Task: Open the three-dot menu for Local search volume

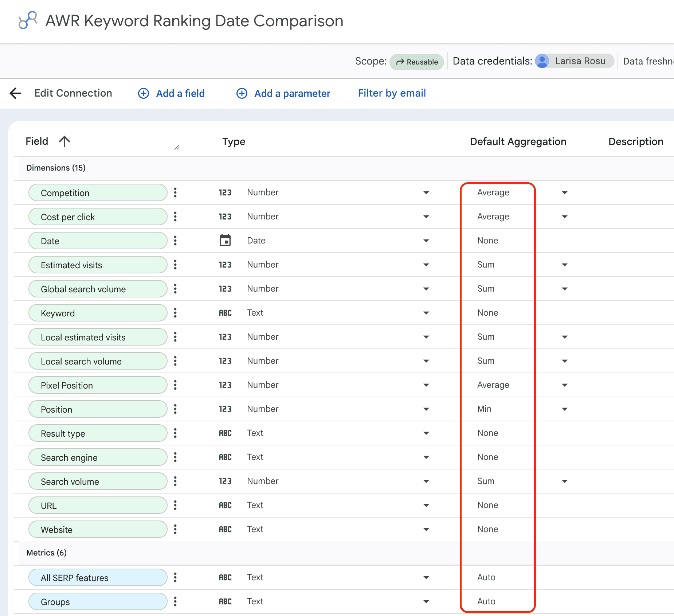Action: 175,361
